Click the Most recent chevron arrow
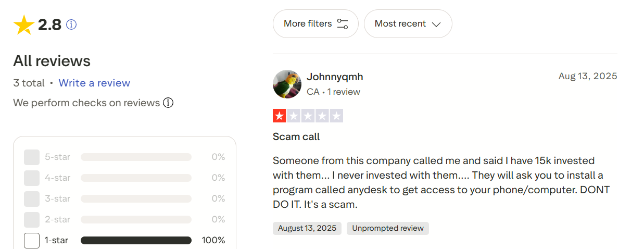This screenshot has height=249, width=644. point(436,24)
